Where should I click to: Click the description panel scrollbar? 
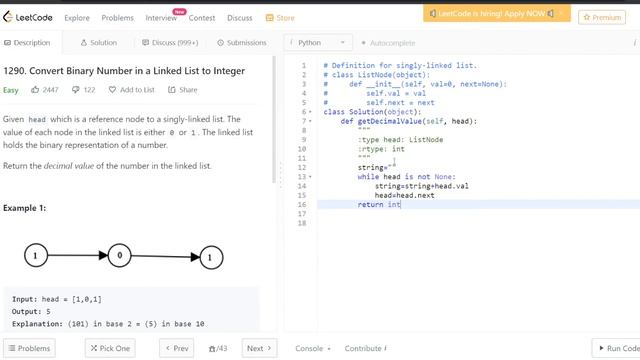coord(274,120)
